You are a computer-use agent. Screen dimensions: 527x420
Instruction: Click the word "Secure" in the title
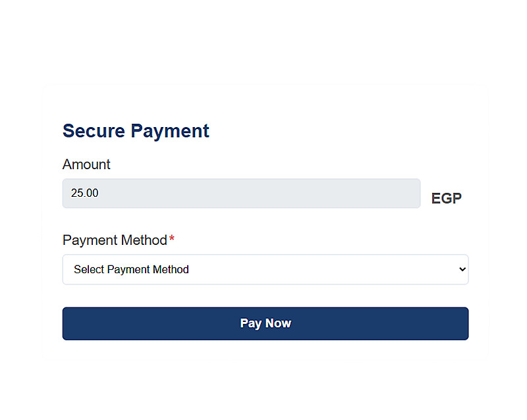[x=94, y=130]
